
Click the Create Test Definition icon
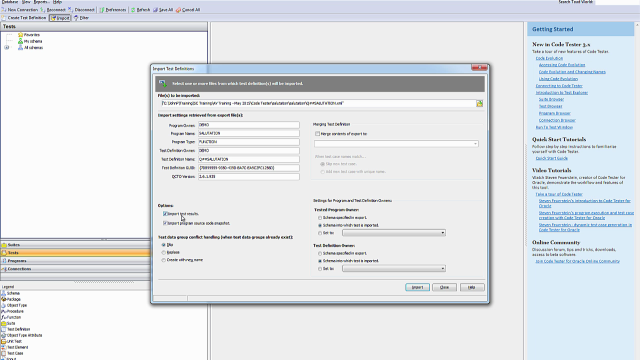tap(4, 18)
